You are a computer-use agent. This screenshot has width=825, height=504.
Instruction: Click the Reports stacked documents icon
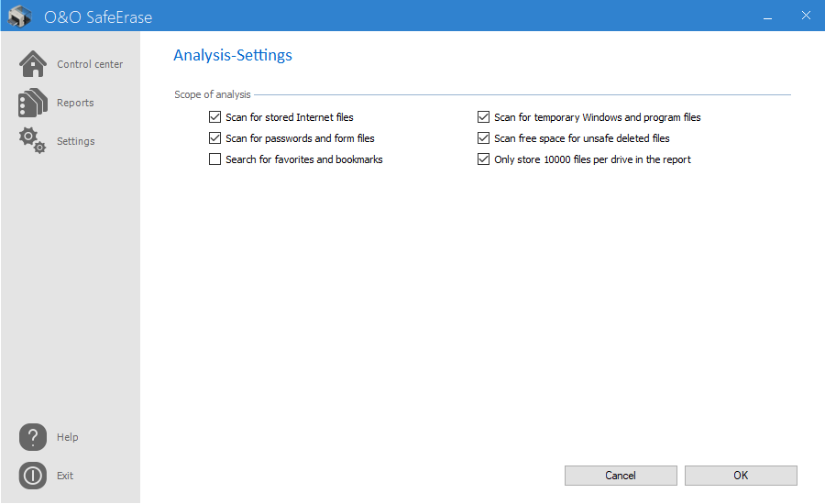click(x=33, y=103)
